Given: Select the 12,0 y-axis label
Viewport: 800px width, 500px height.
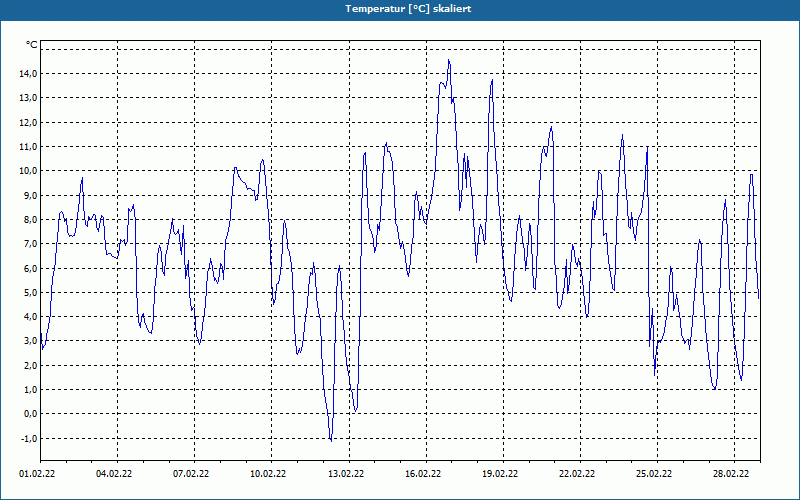Looking at the screenshot, I should click(x=28, y=122).
